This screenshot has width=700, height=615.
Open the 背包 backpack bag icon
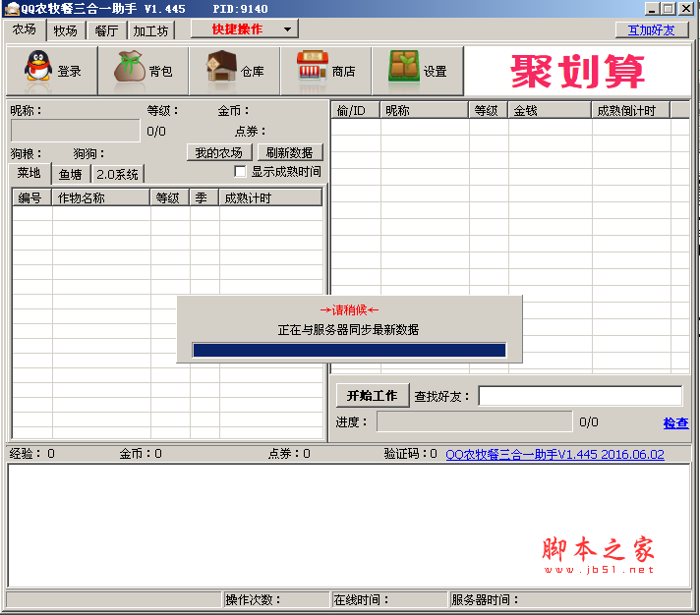click(130, 71)
